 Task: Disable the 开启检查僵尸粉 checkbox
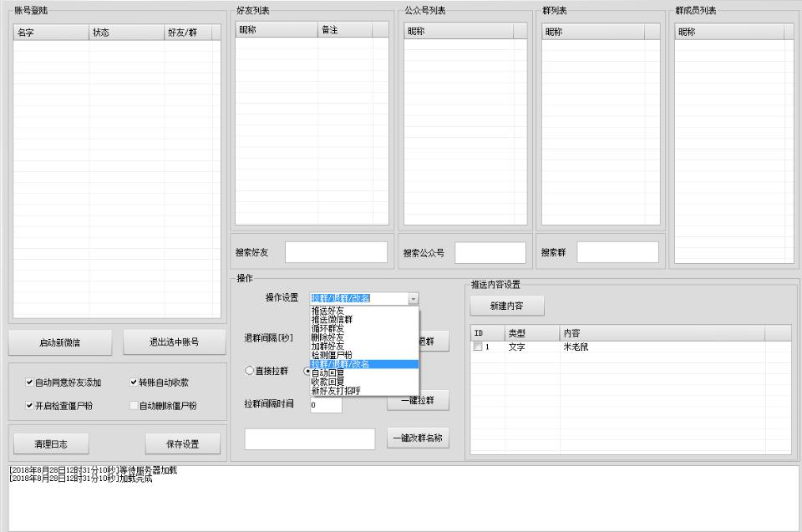[30, 406]
